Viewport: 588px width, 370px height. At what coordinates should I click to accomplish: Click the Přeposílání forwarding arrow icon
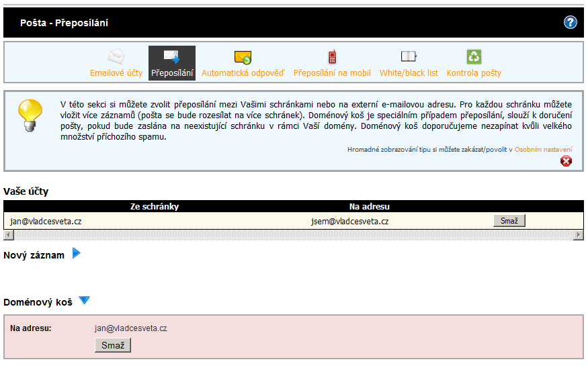pos(171,56)
